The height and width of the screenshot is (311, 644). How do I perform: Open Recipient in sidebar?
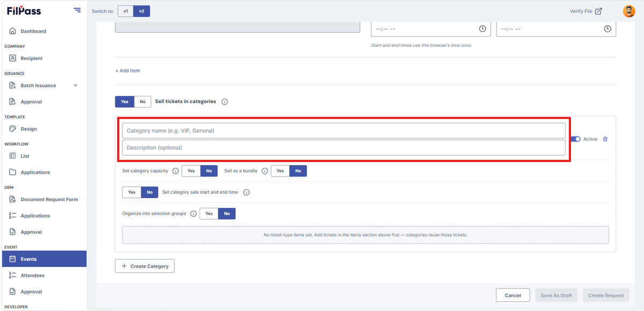tap(43, 58)
